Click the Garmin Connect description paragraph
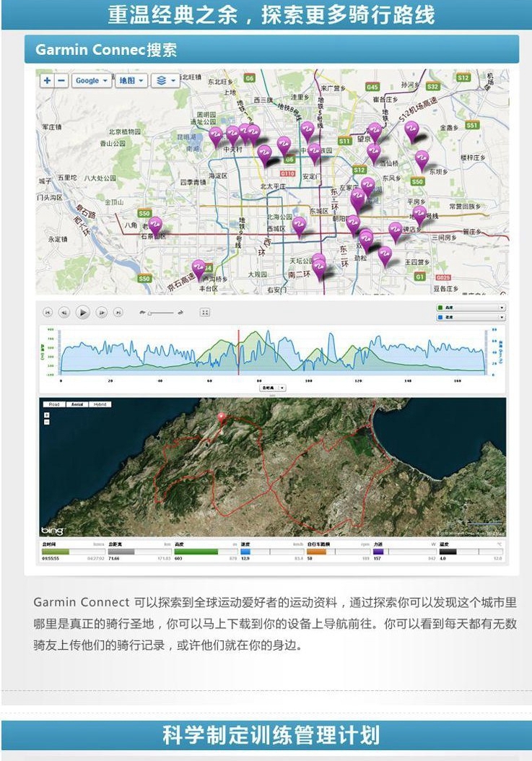Image resolution: width=532 pixels, height=761 pixels. coord(275,624)
